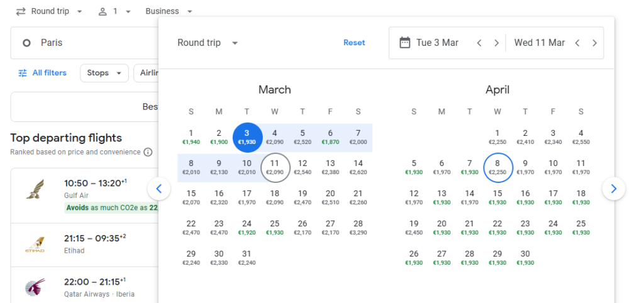Image resolution: width=644 pixels, height=303 pixels.
Task: Select April 5 priced €1,930
Action: coord(414,167)
